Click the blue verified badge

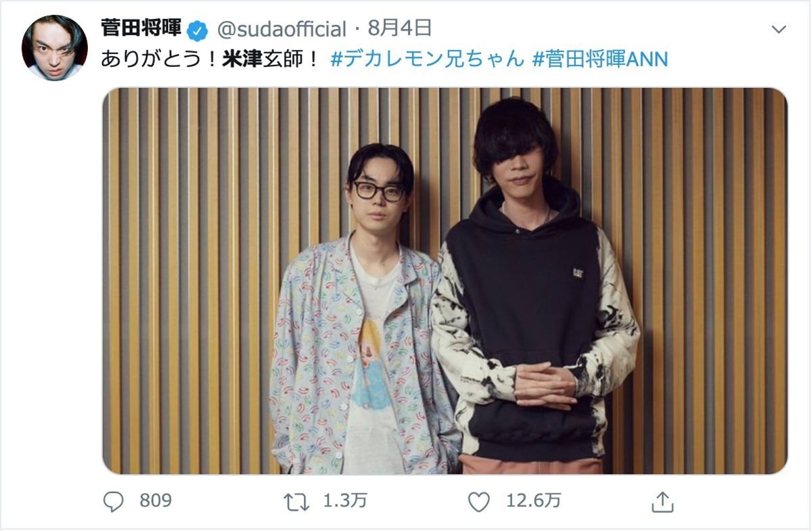point(198,30)
